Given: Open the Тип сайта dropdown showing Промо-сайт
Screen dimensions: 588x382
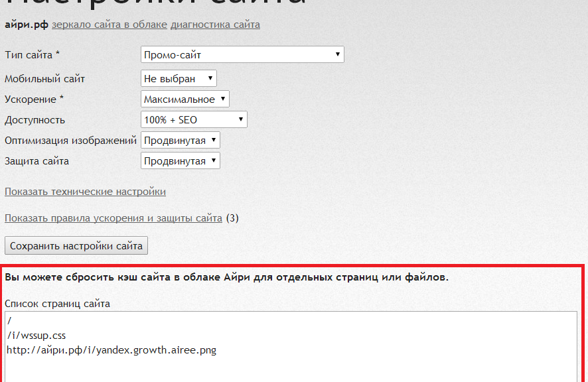Looking at the screenshot, I should click(x=242, y=55).
